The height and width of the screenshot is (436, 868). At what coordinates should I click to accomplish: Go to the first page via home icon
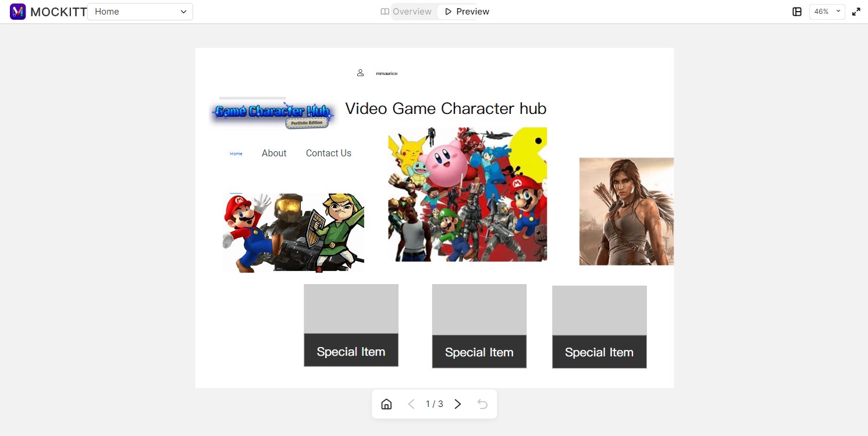pyautogui.click(x=386, y=404)
